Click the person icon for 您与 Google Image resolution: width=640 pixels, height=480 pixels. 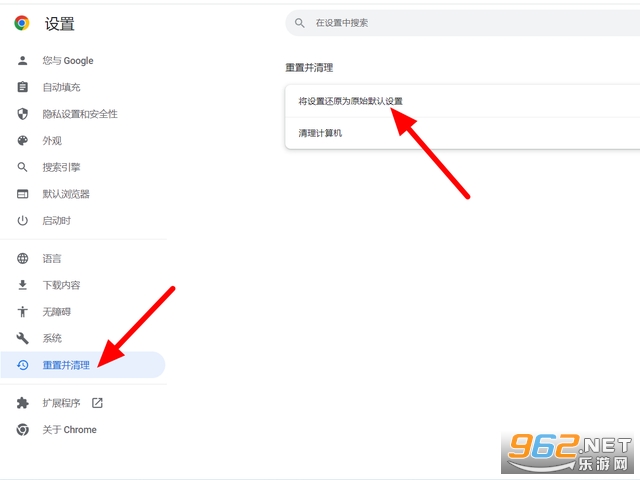pyautogui.click(x=22, y=61)
